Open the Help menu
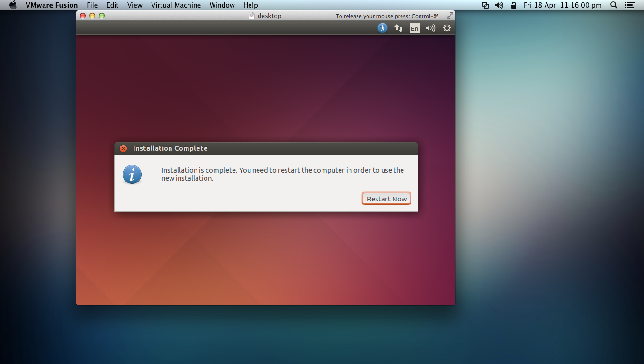The width and height of the screenshot is (644, 364). [250, 5]
